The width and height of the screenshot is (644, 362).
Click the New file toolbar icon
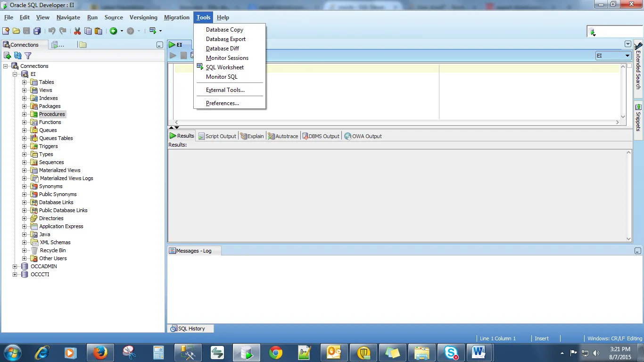[6, 31]
